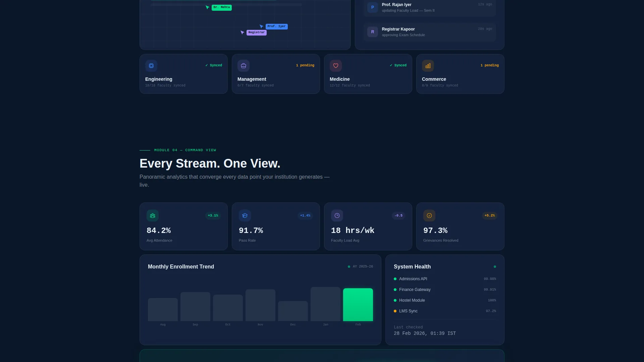
Task: Select the Aug enrollment bar
Action: 163,310
